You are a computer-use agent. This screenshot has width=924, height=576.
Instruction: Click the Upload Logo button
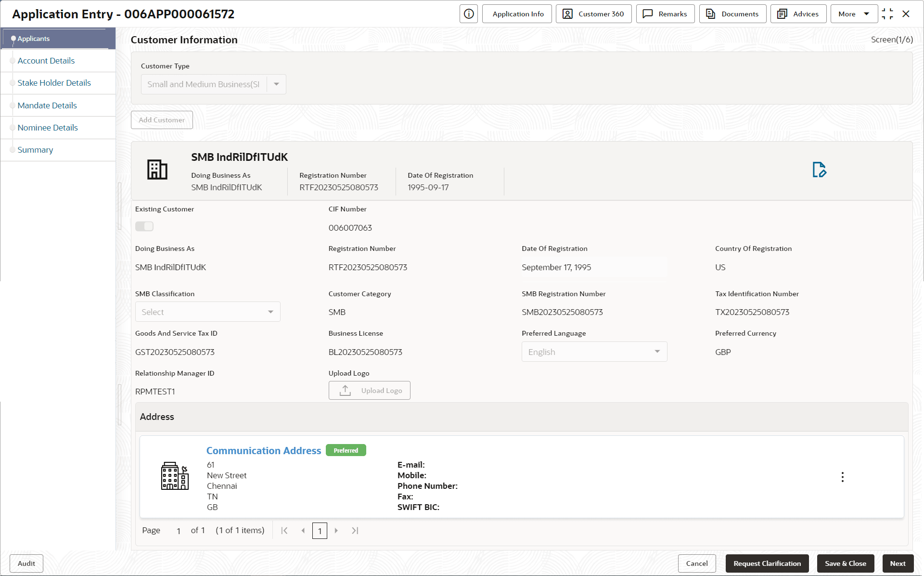tap(369, 391)
